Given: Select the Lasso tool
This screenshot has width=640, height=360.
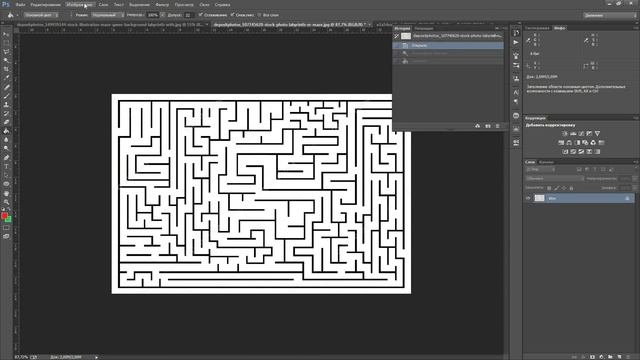Looking at the screenshot, I should pyautogui.click(x=6, y=52).
